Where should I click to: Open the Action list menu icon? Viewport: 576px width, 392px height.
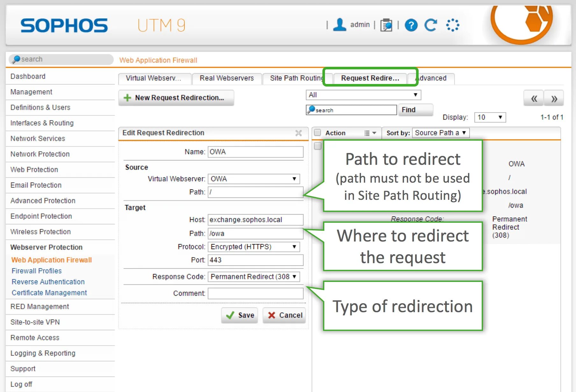367,133
